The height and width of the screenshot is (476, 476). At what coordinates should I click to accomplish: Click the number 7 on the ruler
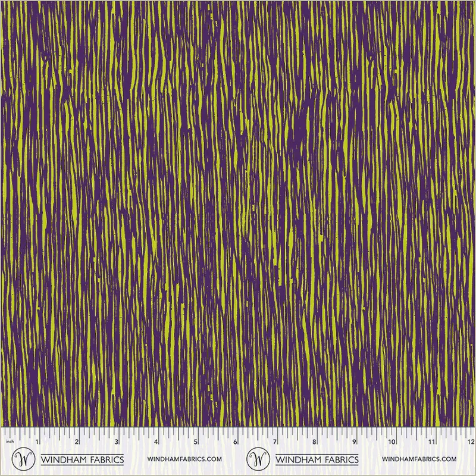tap(275, 442)
